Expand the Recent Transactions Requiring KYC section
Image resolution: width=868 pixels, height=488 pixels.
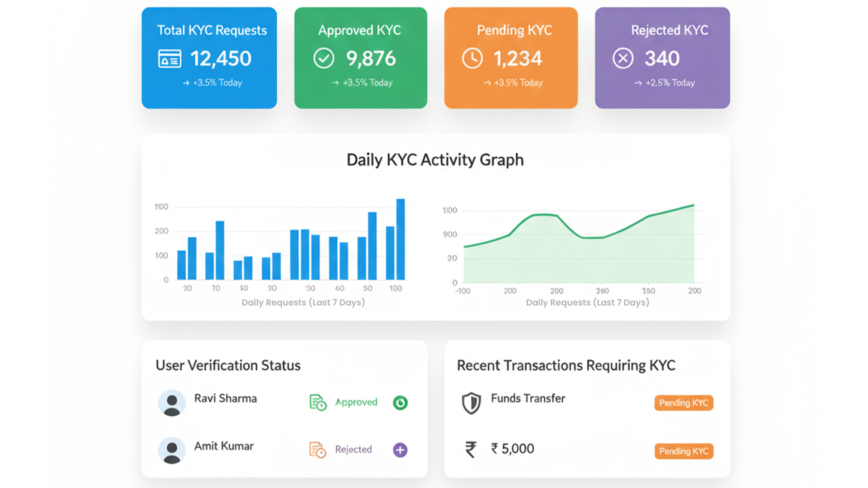[566, 365]
